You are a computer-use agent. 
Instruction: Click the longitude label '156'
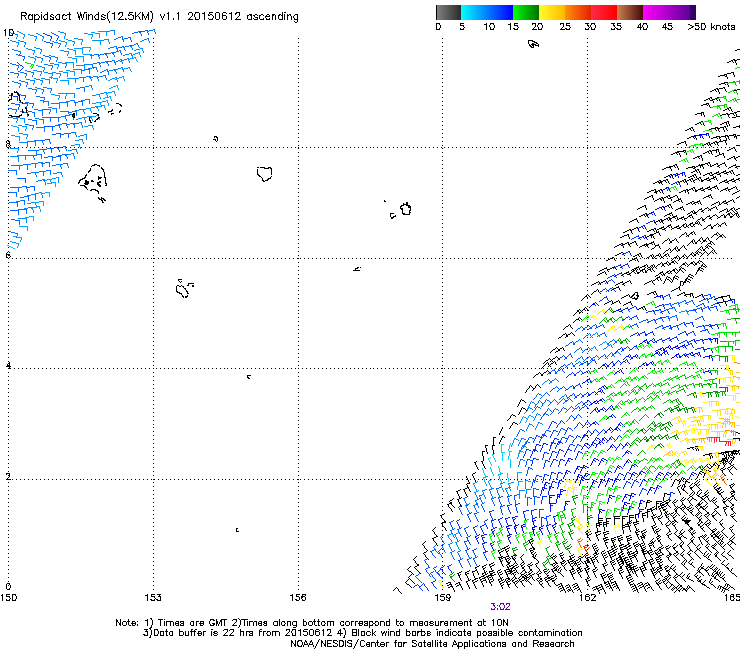pos(298,598)
